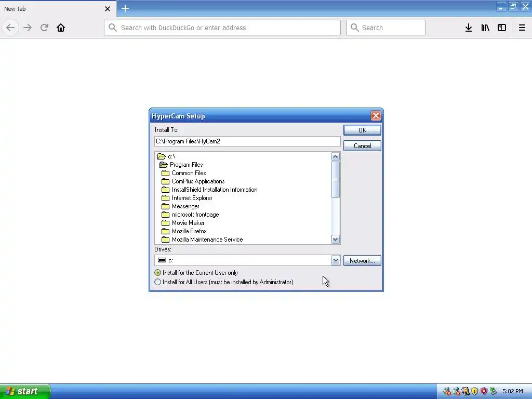Click the Install To path field
Viewport: 532px width, 399px height.
pyautogui.click(x=247, y=141)
